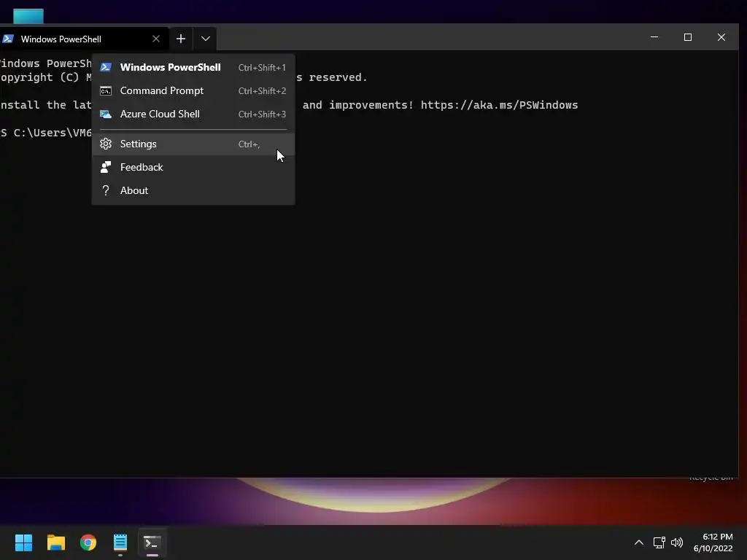
Task: Launch Google Chrome from the taskbar
Action: click(88, 542)
